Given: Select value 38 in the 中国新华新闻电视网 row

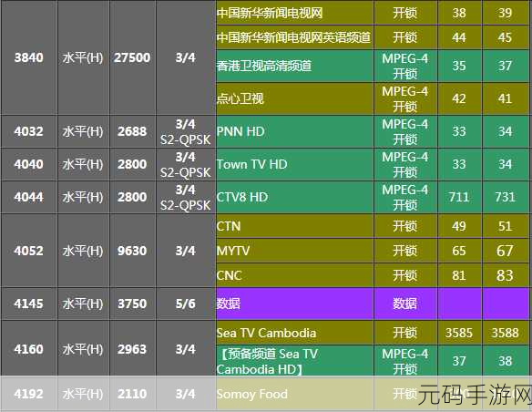Looking at the screenshot, I should tap(459, 13).
